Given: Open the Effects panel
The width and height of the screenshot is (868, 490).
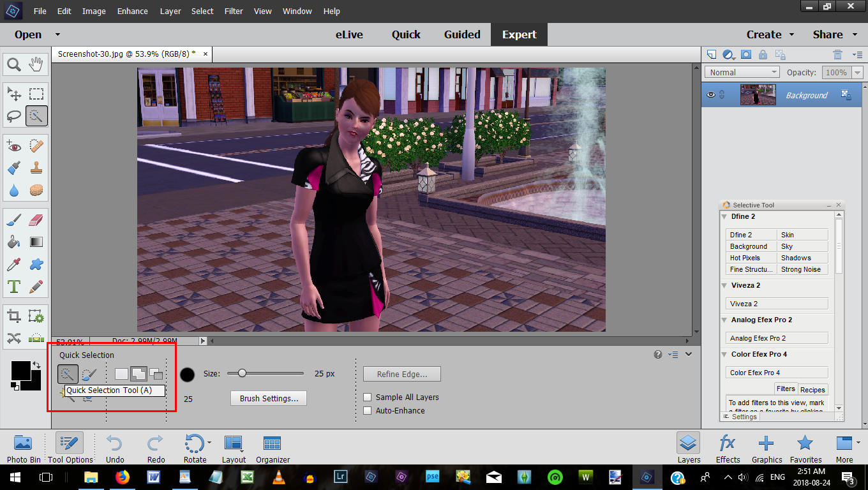Looking at the screenshot, I should click(x=727, y=447).
